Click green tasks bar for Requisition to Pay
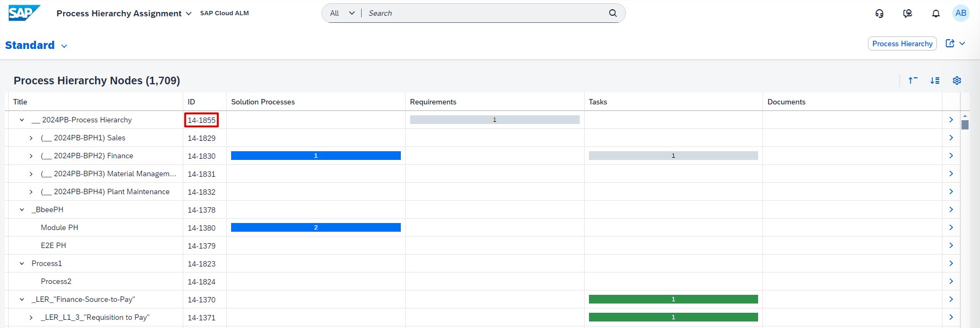 (x=673, y=317)
